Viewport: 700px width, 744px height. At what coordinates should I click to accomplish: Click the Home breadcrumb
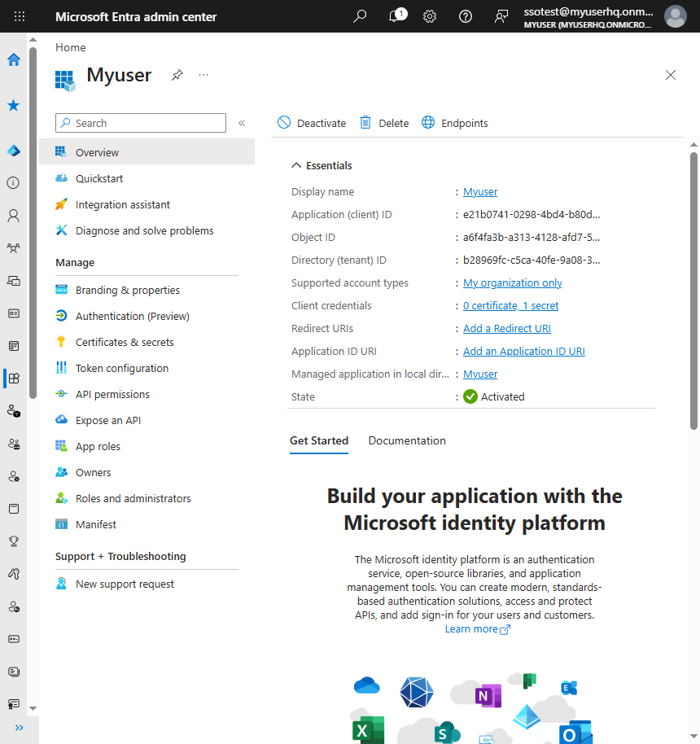tap(71, 47)
